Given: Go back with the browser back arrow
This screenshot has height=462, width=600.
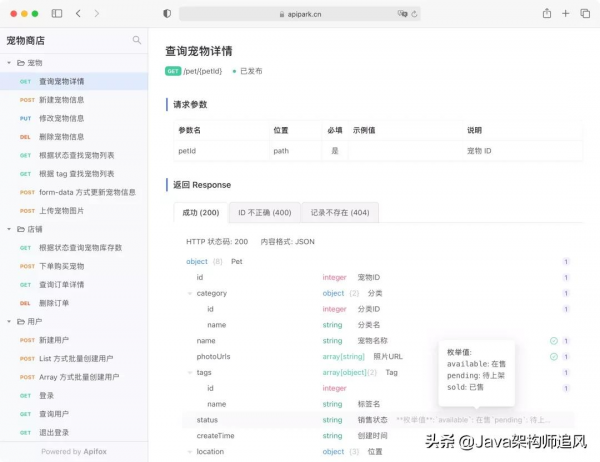Looking at the screenshot, I should (78, 14).
